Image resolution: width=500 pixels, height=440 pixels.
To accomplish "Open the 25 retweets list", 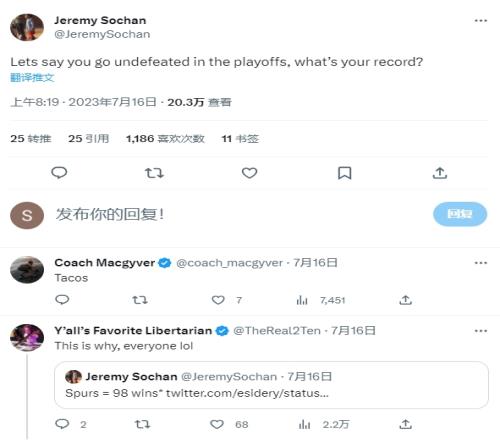I will 31,138.
